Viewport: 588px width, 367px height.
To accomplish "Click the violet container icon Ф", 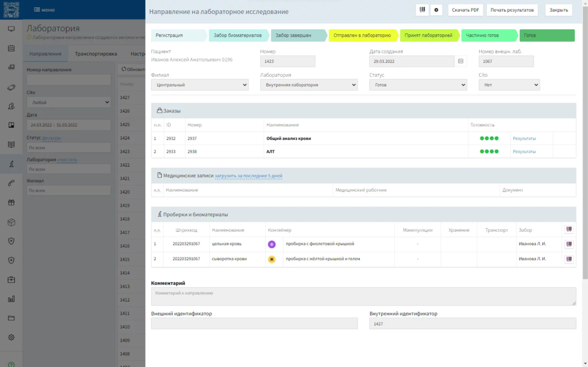I will (272, 244).
